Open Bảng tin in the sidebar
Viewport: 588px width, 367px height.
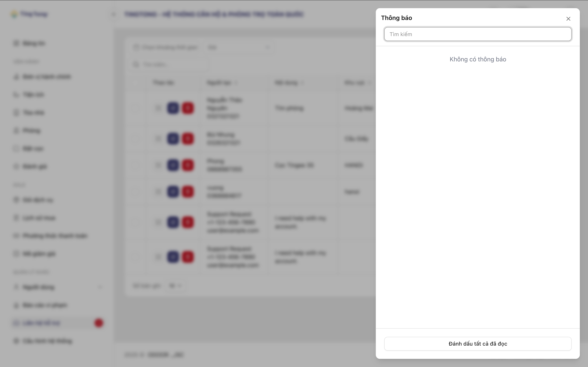coord(33,43)
